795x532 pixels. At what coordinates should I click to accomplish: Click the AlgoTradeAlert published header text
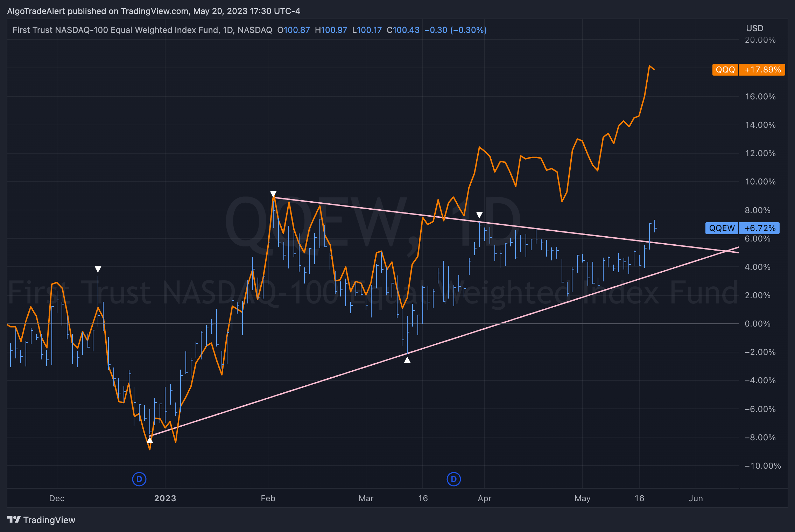coord(154,11)
